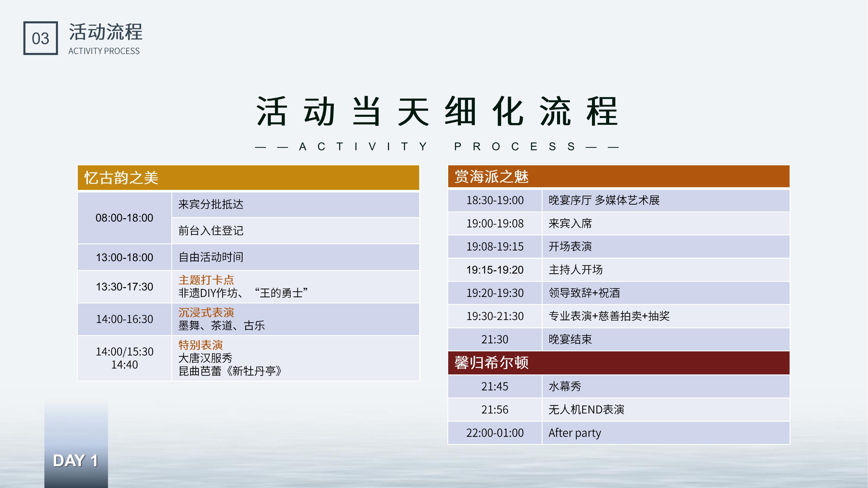Click the '14:40' time text

click(x=124, y=365)
